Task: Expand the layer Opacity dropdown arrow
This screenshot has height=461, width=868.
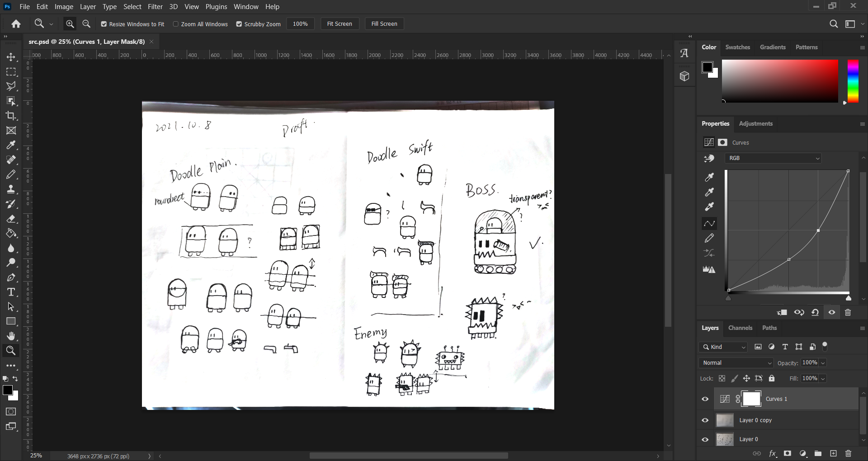Action: [823, 363]
